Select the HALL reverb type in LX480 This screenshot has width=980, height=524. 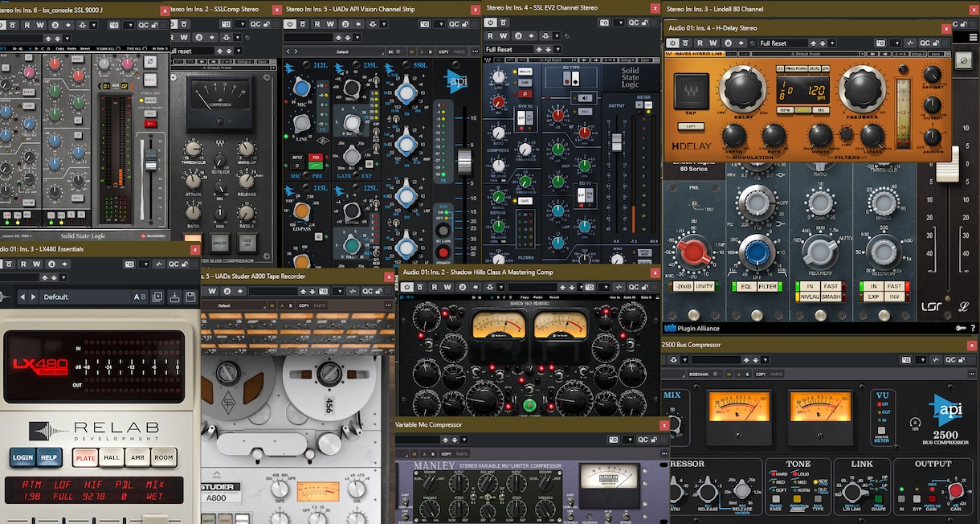click(111, 457)
